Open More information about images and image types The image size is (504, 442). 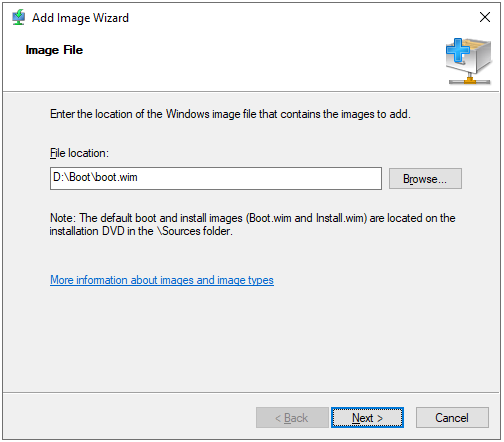coord(162,280)
